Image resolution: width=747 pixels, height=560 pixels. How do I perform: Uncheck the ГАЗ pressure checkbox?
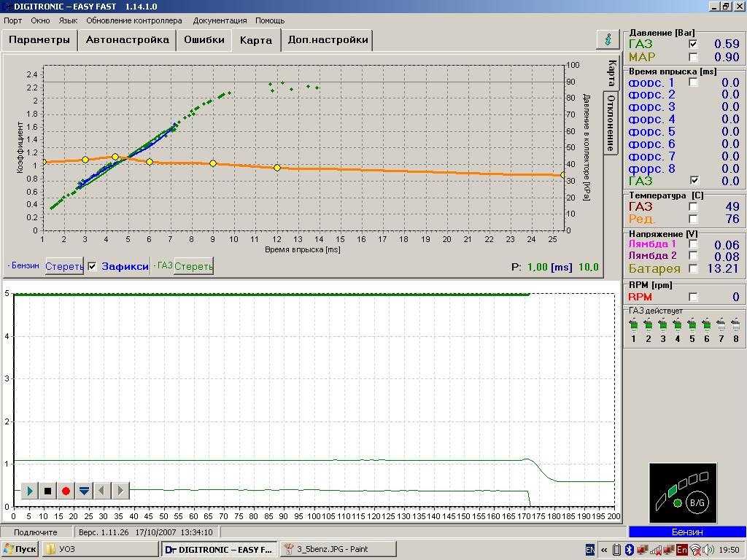pos(693,44)
